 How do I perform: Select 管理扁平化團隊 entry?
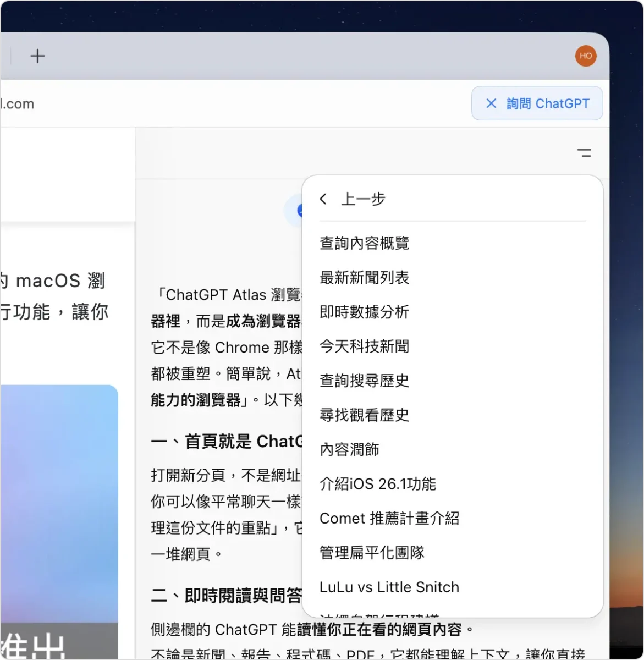(372, 553)
